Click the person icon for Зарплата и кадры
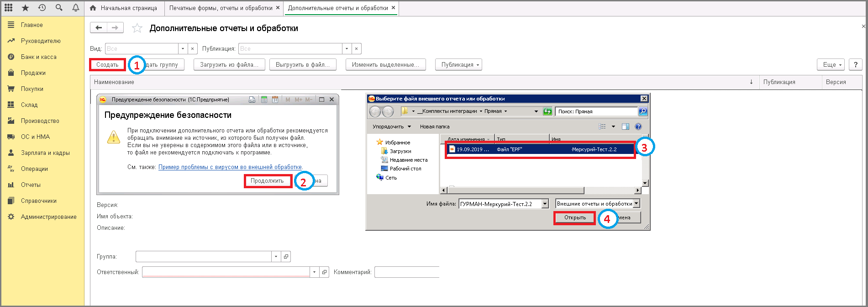 pos(11,153)
